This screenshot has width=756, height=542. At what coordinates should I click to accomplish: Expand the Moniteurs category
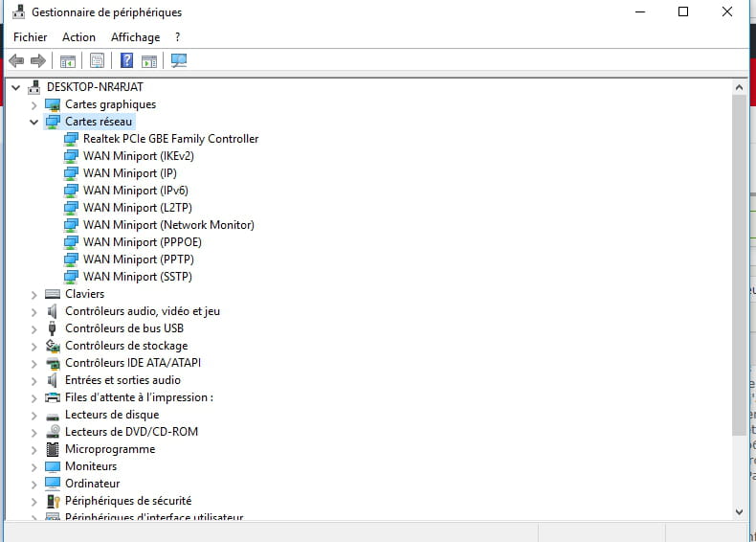click(33, 467)
